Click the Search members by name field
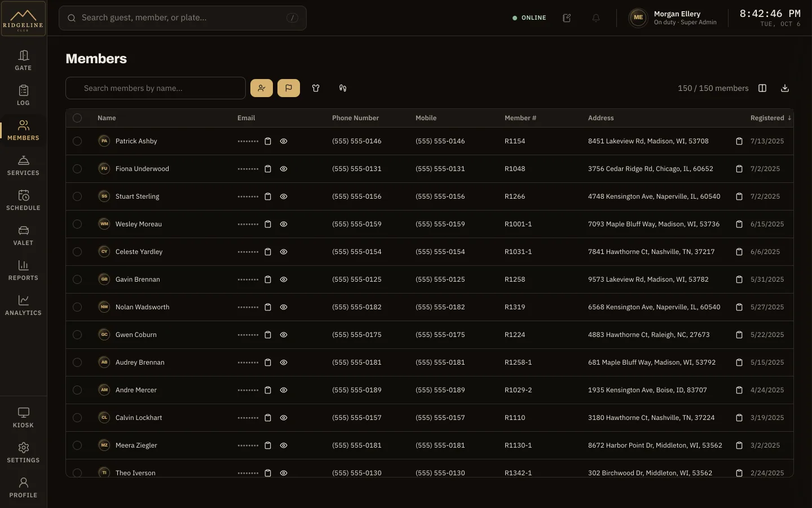 (x=156, y=88)
